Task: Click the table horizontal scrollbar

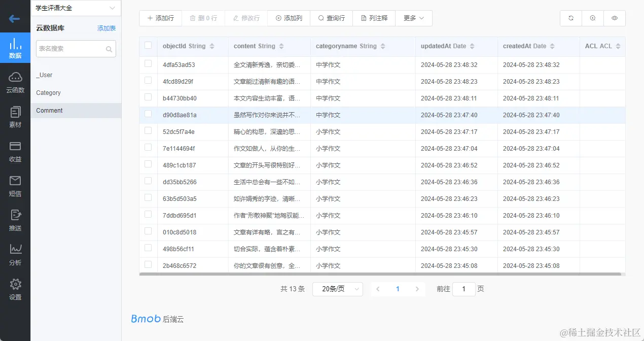Action: 380,274
